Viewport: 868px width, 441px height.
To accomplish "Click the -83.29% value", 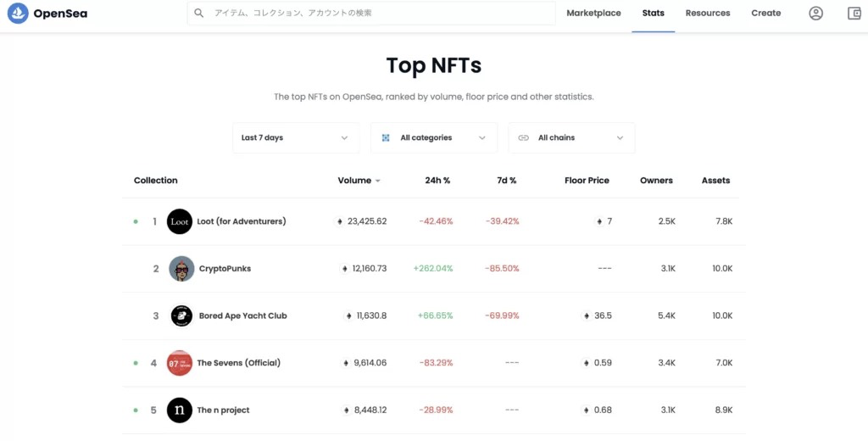I will pos(437,363).
